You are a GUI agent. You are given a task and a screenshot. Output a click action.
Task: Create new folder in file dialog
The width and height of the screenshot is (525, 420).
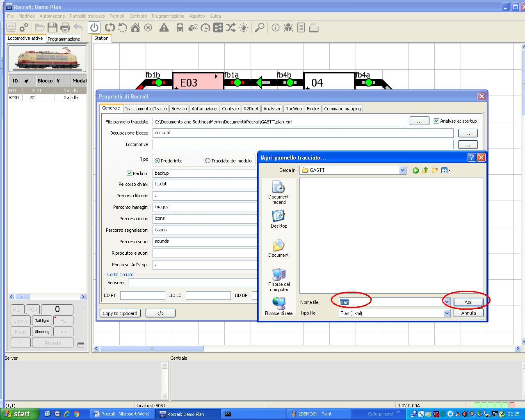[435, 170]
